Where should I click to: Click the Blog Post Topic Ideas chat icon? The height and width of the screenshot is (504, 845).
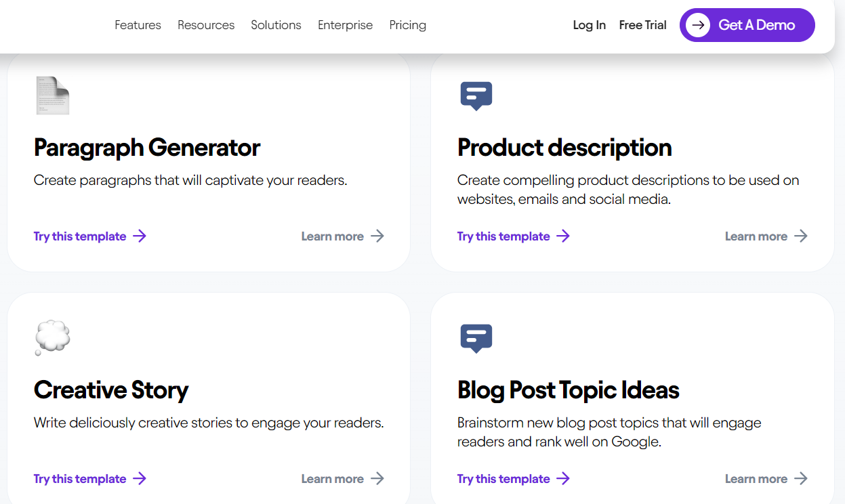tap(476, 338)
